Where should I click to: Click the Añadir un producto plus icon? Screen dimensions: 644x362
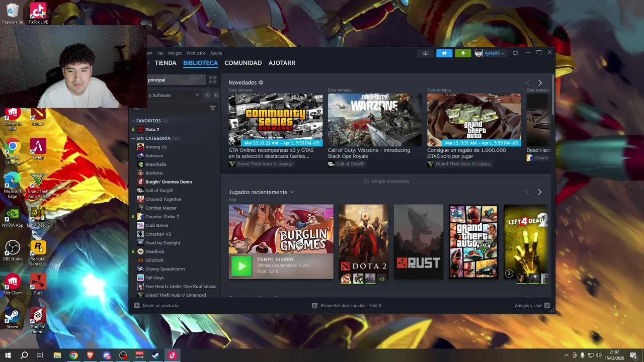pyautogui.click(x=137, y=305)
